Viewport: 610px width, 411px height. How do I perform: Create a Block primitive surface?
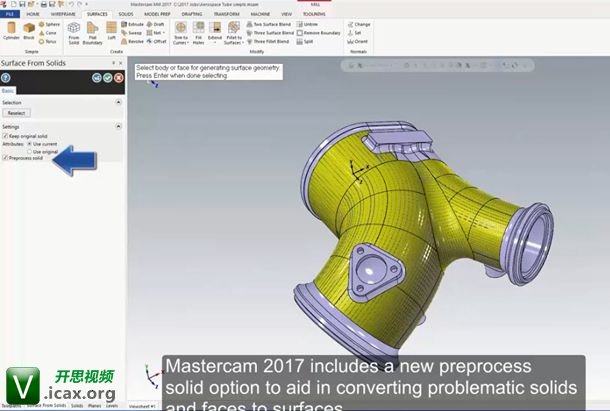pos(29,31)
